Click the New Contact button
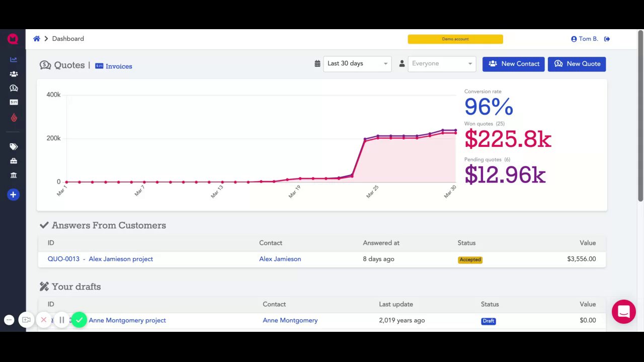The height and width of the screenshot is (362, 644). [513, 64]
